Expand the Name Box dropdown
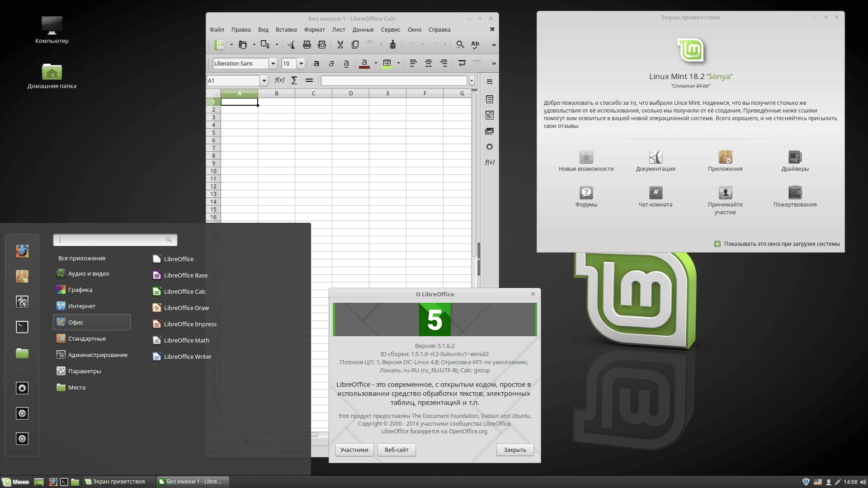The width and height of the screenshot is (868, 488). 264,81
